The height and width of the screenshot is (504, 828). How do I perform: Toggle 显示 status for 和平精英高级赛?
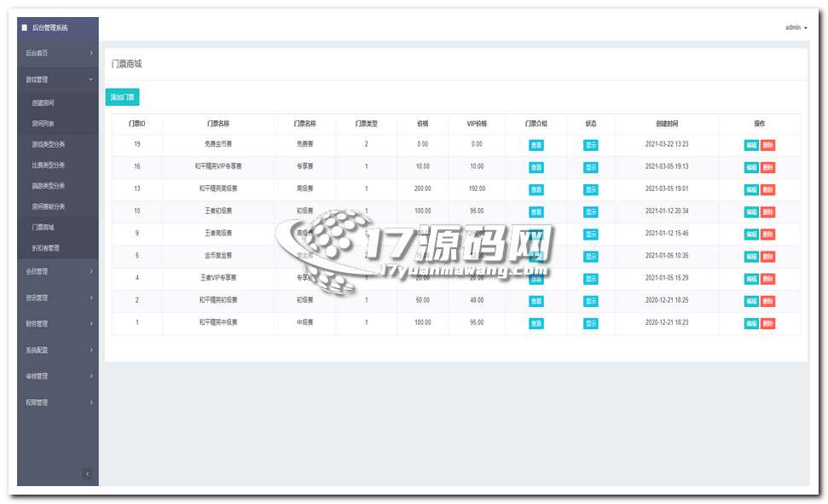point(590,189)
